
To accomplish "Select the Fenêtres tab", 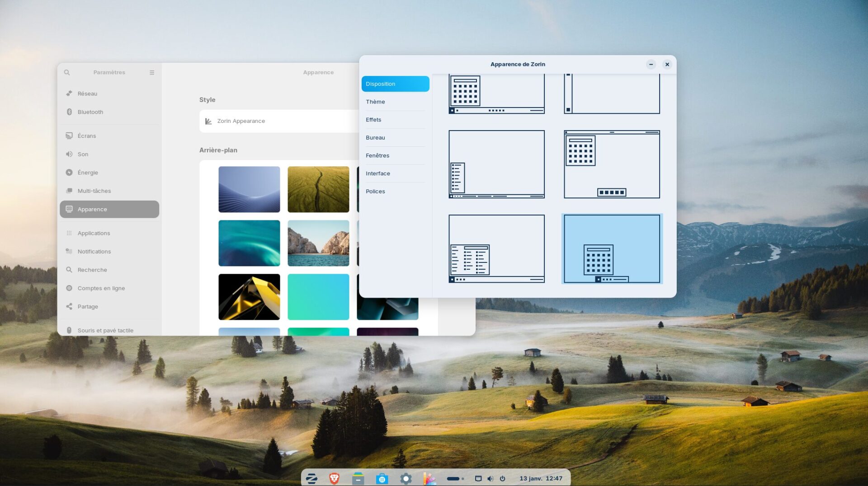I will tap(377, 155).
